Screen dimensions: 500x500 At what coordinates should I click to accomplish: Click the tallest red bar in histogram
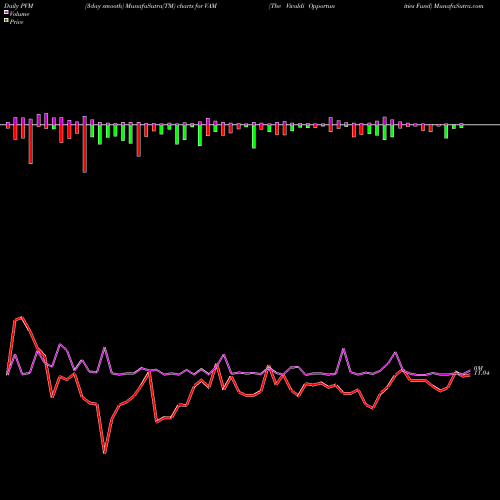[x=85, y=149]
